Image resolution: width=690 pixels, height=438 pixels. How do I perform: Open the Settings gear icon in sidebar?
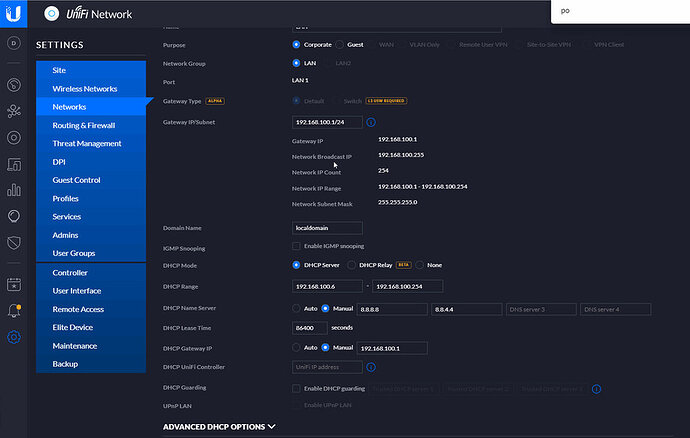pos(14,337)
